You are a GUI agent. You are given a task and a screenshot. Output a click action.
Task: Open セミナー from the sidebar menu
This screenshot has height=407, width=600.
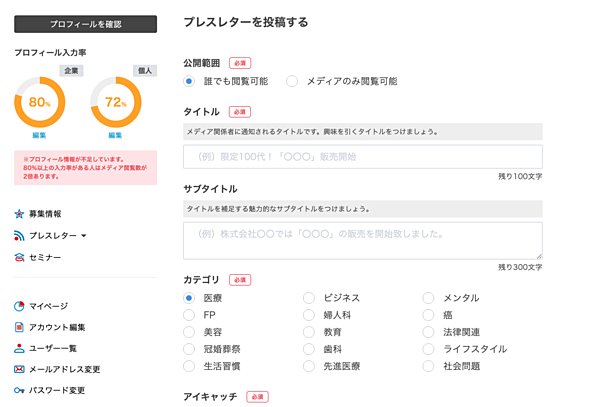(45, 258)
